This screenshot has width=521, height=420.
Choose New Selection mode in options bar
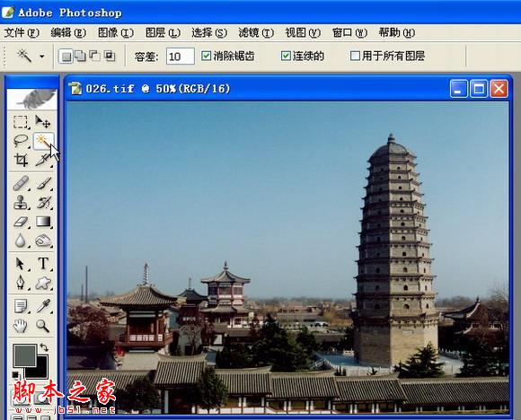tap(66, 57)
